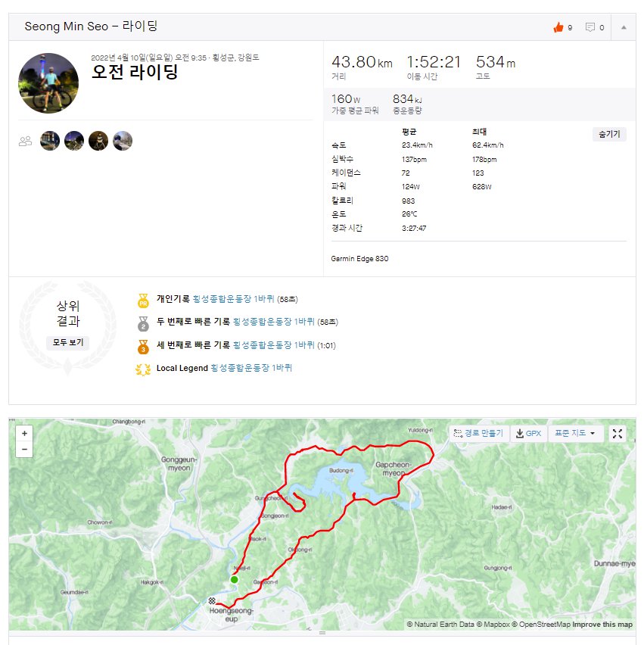This screenshot has height=645, width=644.
Task: Open the first companion rider avatar
Action: pos(50,141)
